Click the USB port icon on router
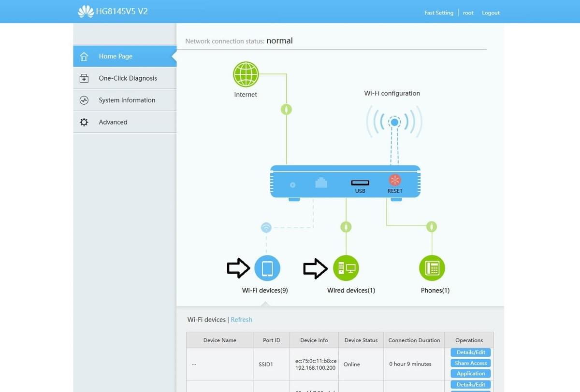 click(x=360, y=183)
